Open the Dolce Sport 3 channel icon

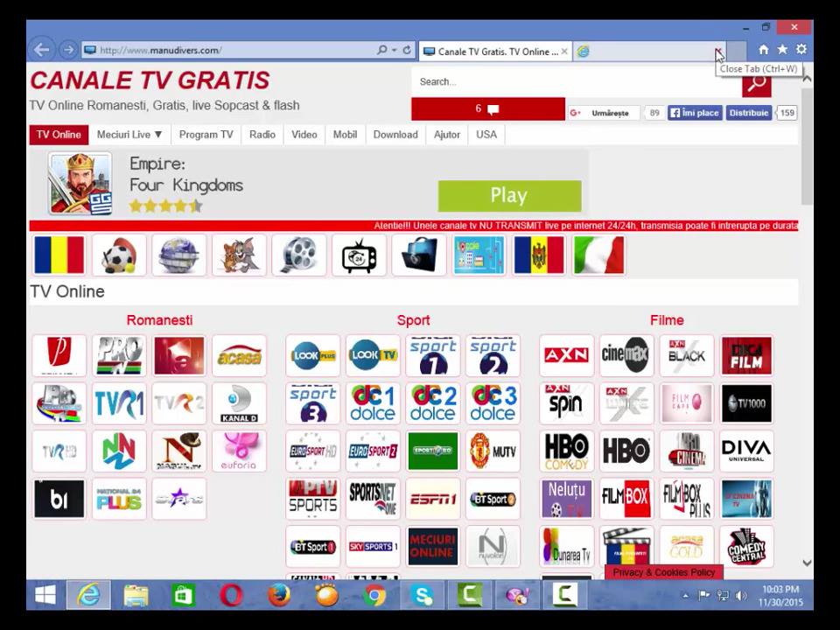[x=493, y=403]
